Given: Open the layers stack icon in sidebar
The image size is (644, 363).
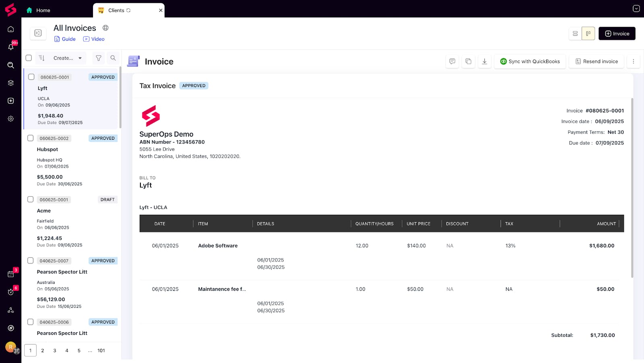Looking at the screenshot, I should coord(11,83).
